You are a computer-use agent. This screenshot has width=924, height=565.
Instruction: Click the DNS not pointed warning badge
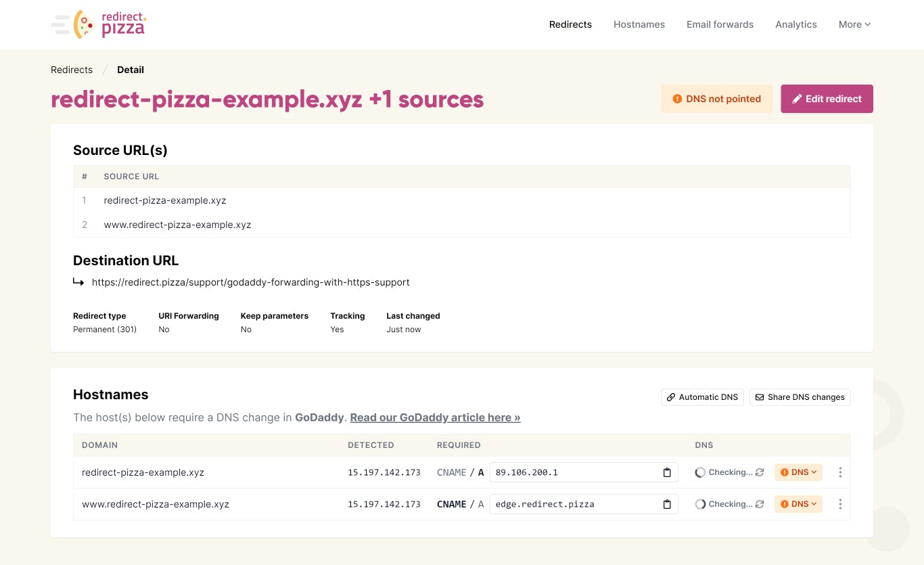pyautogui.click(x=716, y=99)
